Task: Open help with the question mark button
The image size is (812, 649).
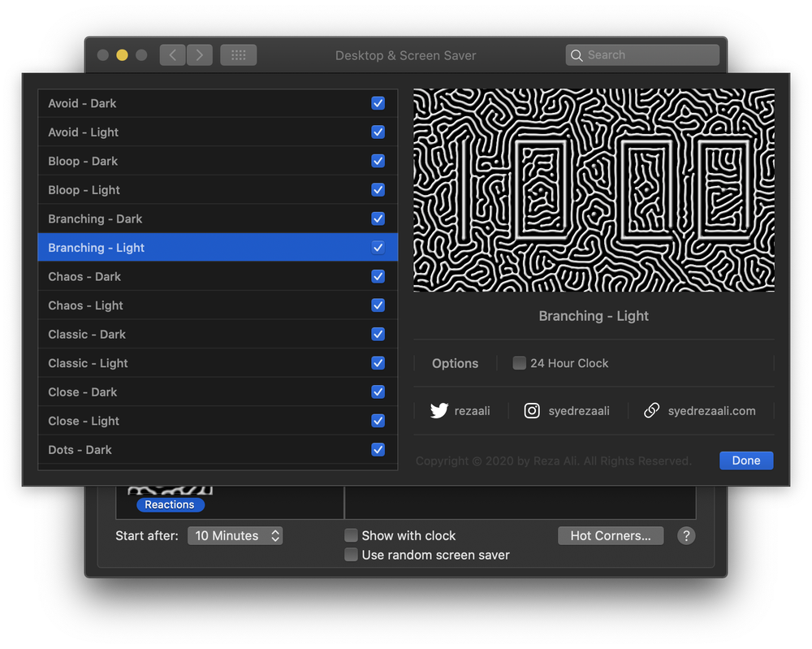Action: coord(686,536)
